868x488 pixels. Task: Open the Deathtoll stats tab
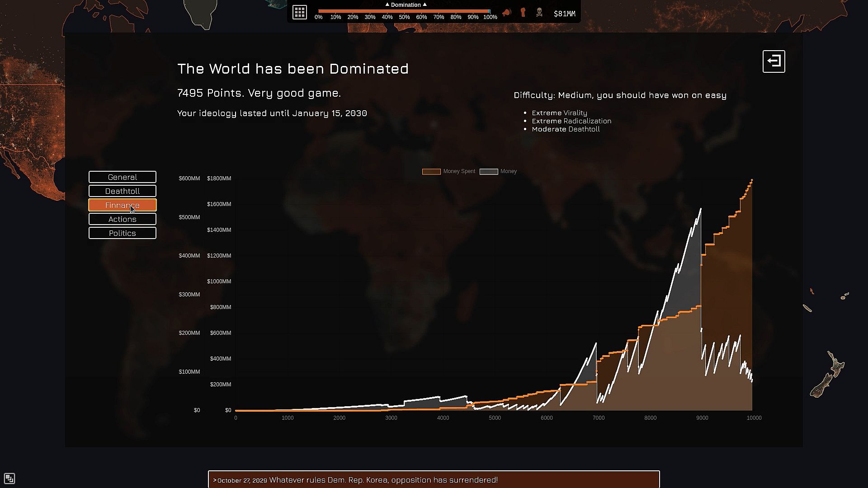click(123, 191)
